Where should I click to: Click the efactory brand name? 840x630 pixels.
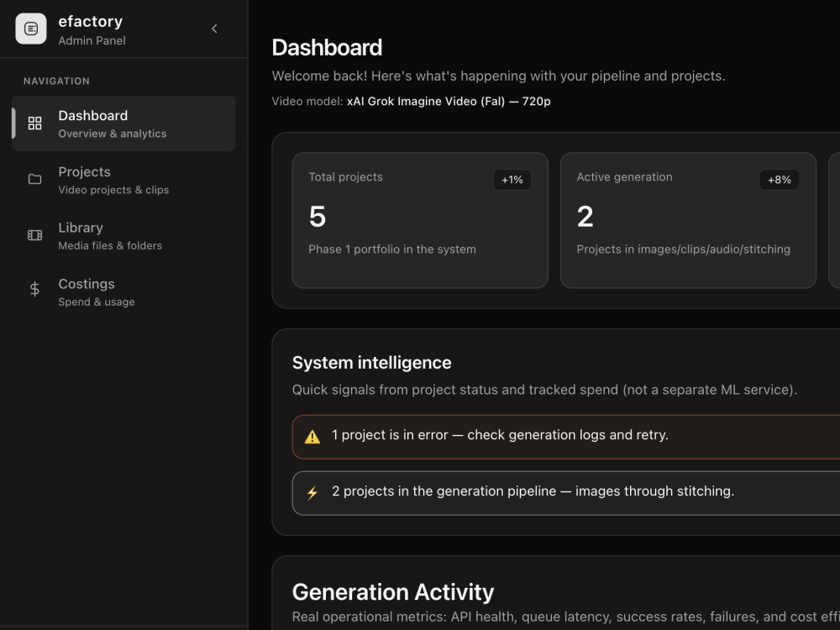point(91,22)
